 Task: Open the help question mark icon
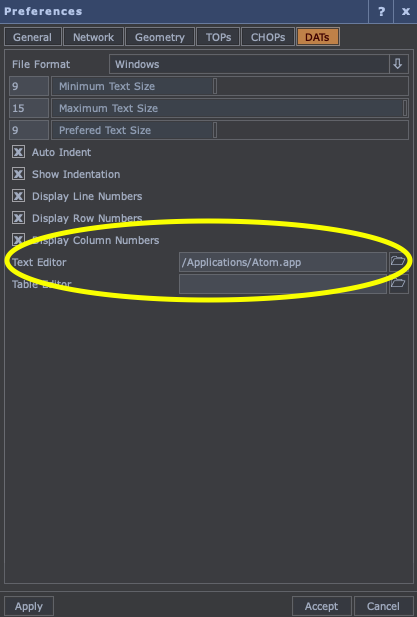tap(381, 11)
